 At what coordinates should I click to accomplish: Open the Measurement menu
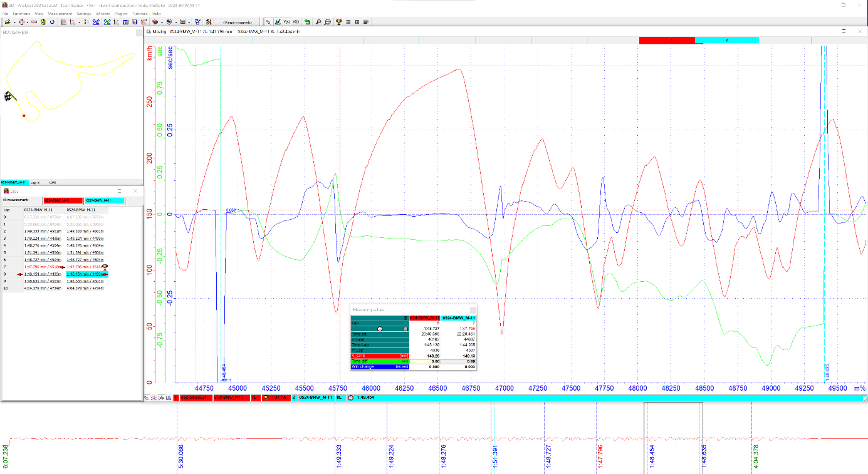tap(60, 13)
